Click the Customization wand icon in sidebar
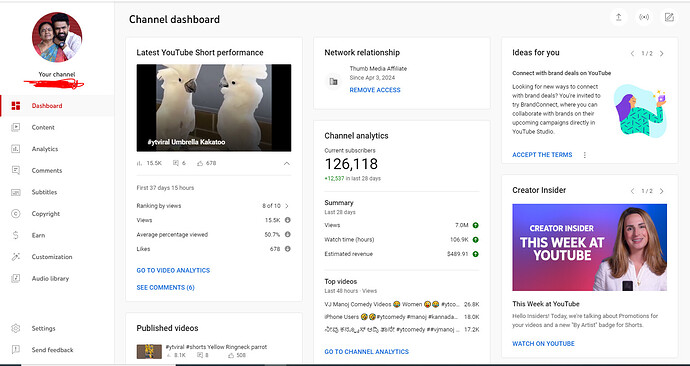 pyautogui.click(x=16, y=256)
